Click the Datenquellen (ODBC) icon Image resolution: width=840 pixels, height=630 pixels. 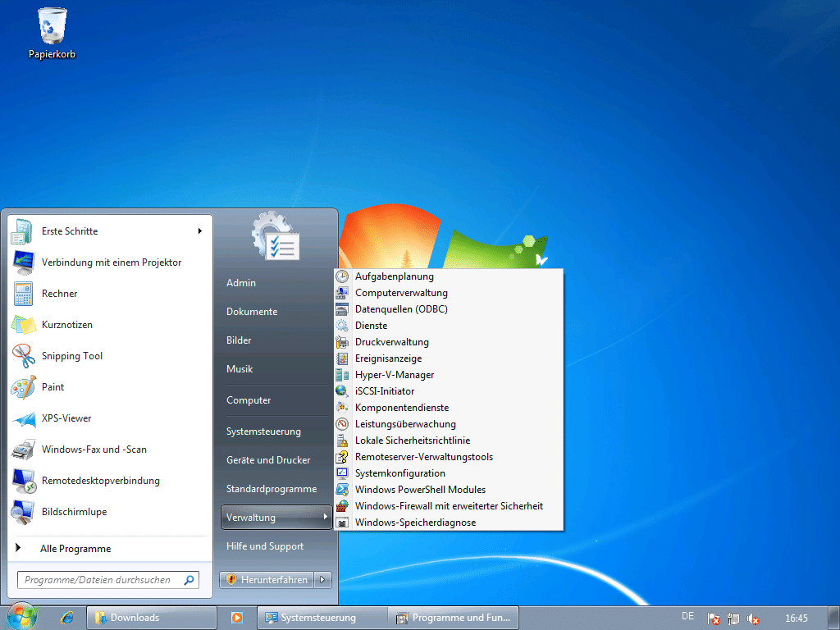[x=342, y=309]
